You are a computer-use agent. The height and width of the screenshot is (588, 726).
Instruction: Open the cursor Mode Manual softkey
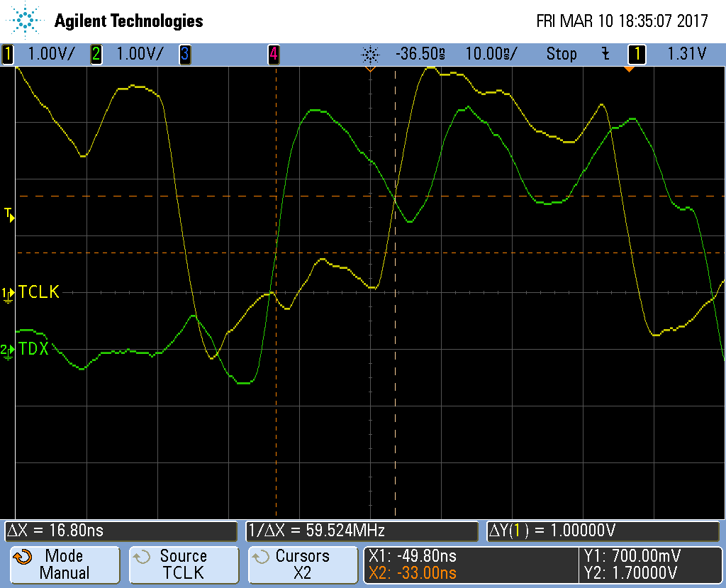64,565
